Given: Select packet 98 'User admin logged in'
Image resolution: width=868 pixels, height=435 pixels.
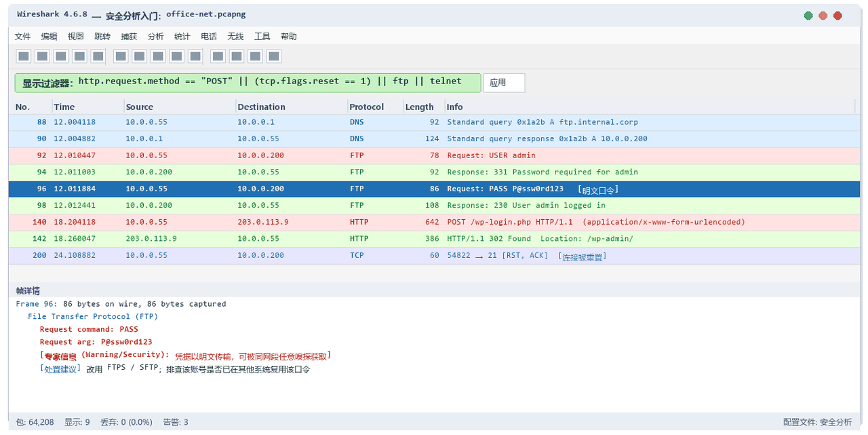Looking at the screenshot, I should click(434, 205).
